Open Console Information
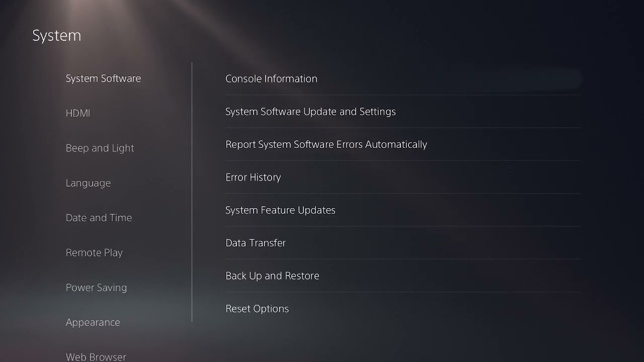The width and height of the screenshot is (644, 362). (x=403, y=78)
